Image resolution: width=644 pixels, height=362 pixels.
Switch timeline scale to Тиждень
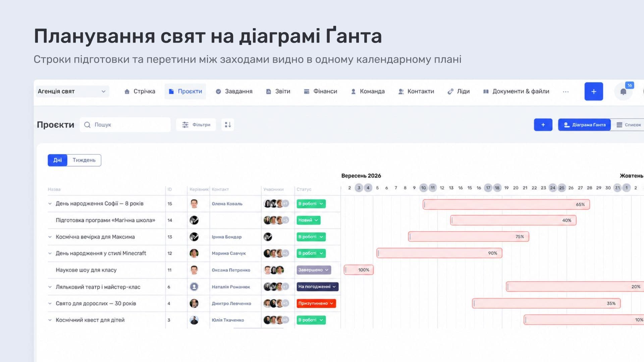tap(84, 160)
